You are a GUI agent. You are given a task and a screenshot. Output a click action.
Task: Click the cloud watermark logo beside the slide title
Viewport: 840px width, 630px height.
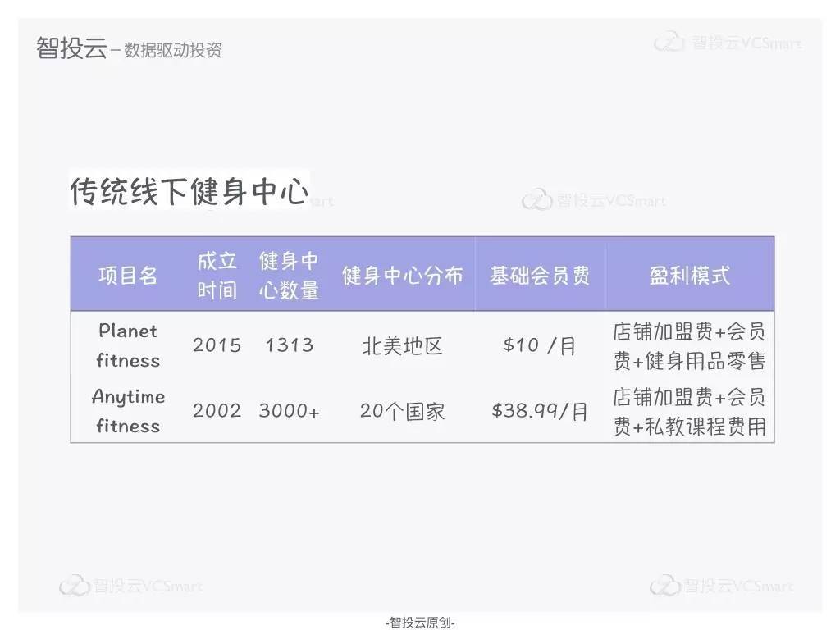coord(537,199)
